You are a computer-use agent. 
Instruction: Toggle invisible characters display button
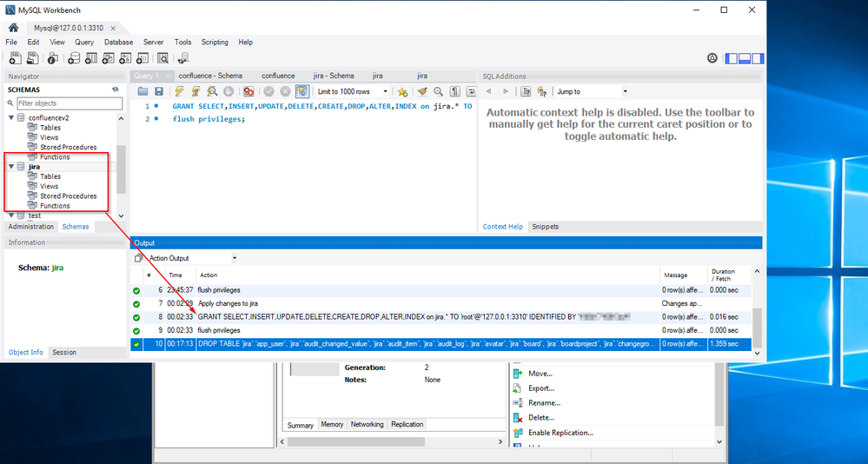(x=454, y=91)
